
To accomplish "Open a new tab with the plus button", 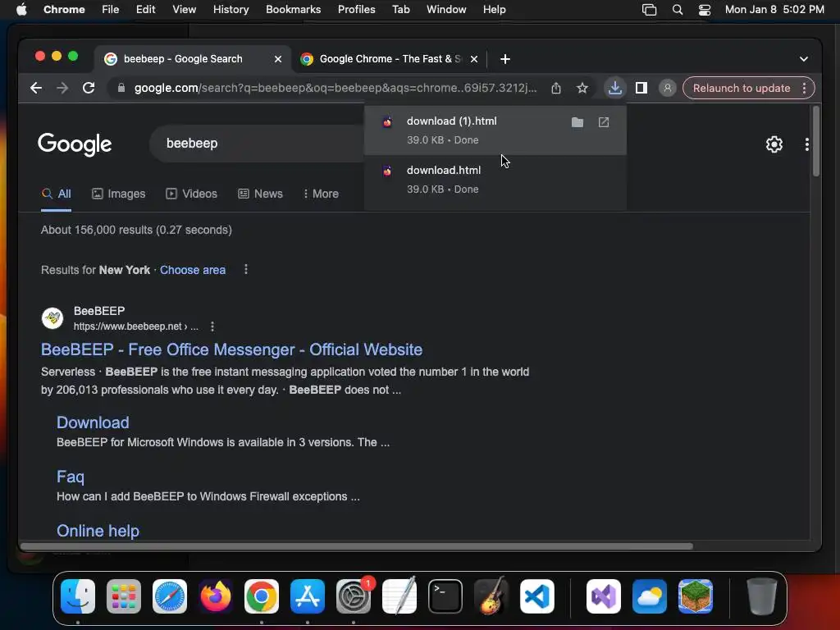I will click(x=505, y=59).
